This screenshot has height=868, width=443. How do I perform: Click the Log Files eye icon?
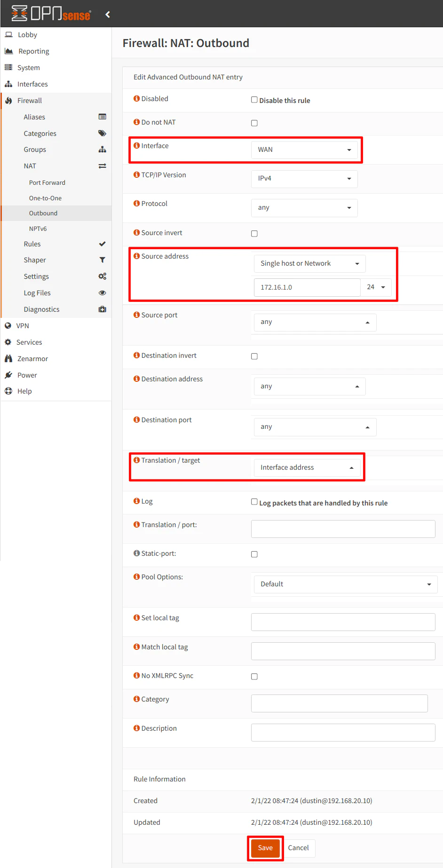[102, 292]
